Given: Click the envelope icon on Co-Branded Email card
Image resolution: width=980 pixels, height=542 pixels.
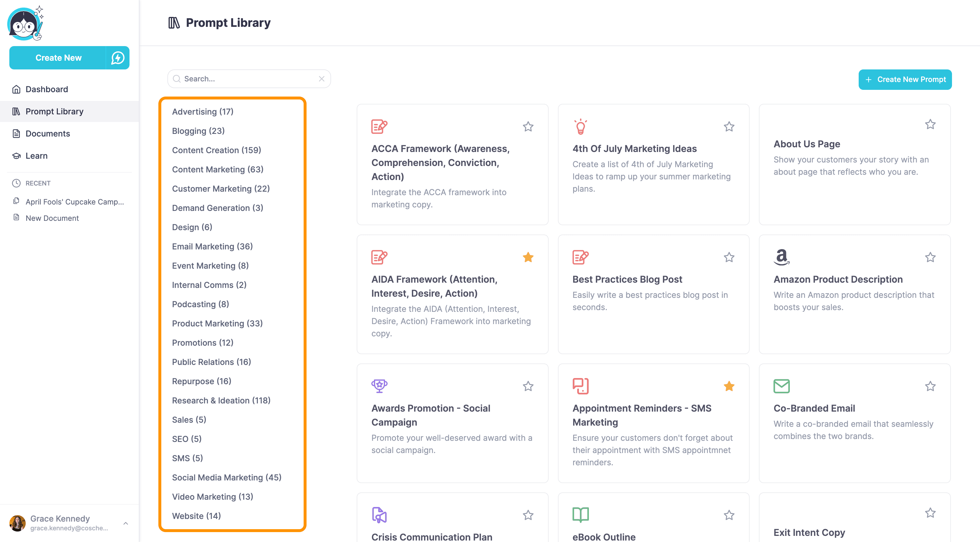Looking at the screenshot, I should [x=781, y=386].
